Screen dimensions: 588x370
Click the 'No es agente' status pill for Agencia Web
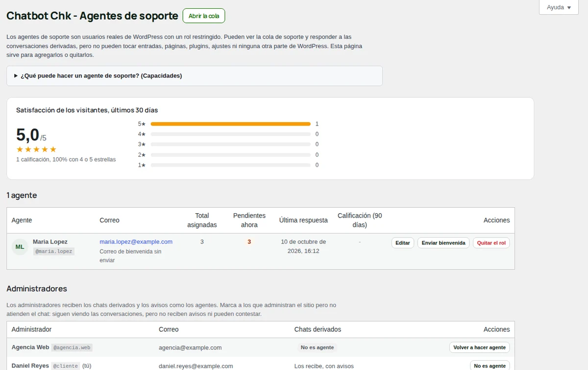pos(317,347)
